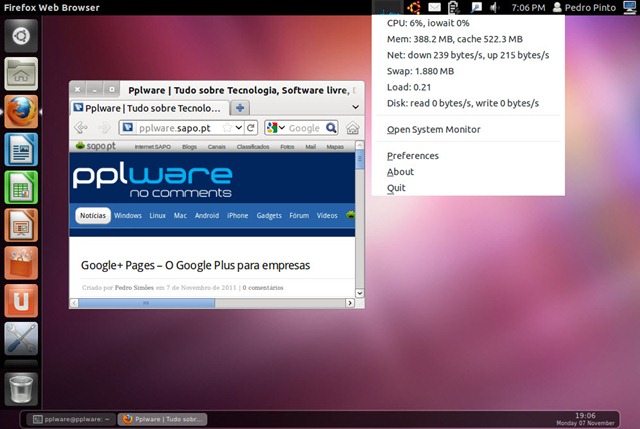The image size is (640, 429).
Task: Open LibreOffice Impress from the launcher
Action: pyautogui.click(x=21, y=225)
